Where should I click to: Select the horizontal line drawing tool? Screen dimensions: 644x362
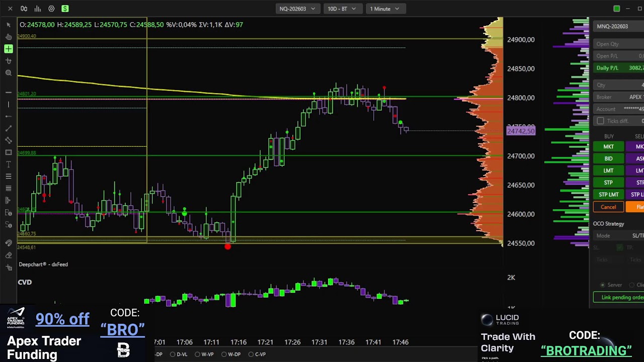(x=9, y=92)
